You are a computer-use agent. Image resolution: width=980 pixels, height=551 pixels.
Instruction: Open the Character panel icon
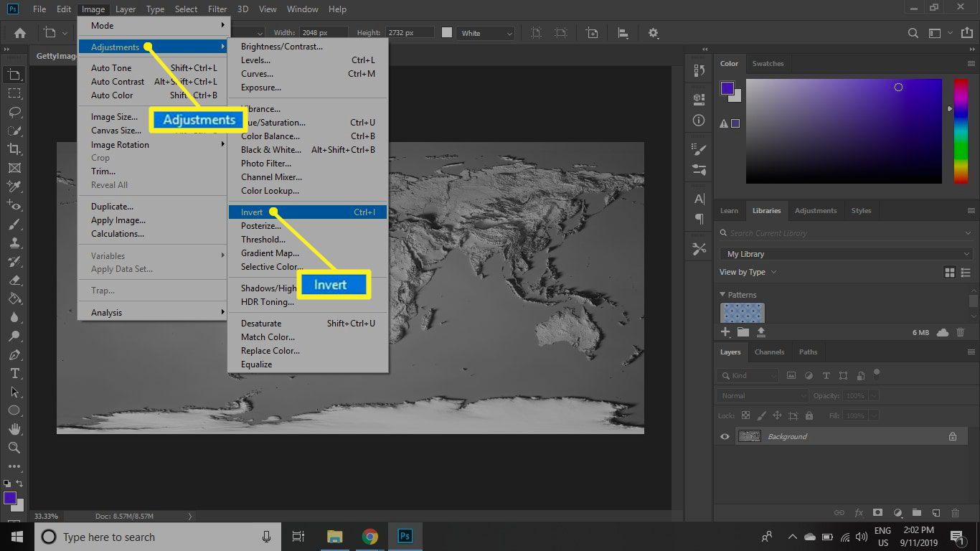[699, 199]
